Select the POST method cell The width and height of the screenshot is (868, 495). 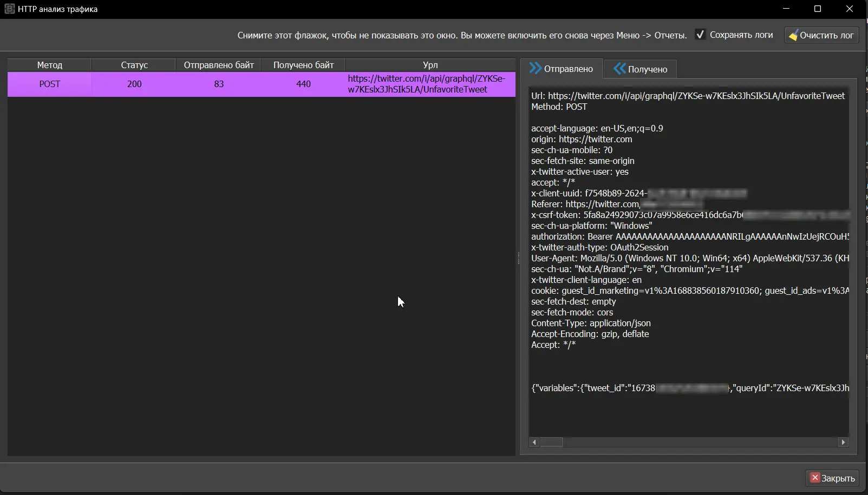point(49,84)
